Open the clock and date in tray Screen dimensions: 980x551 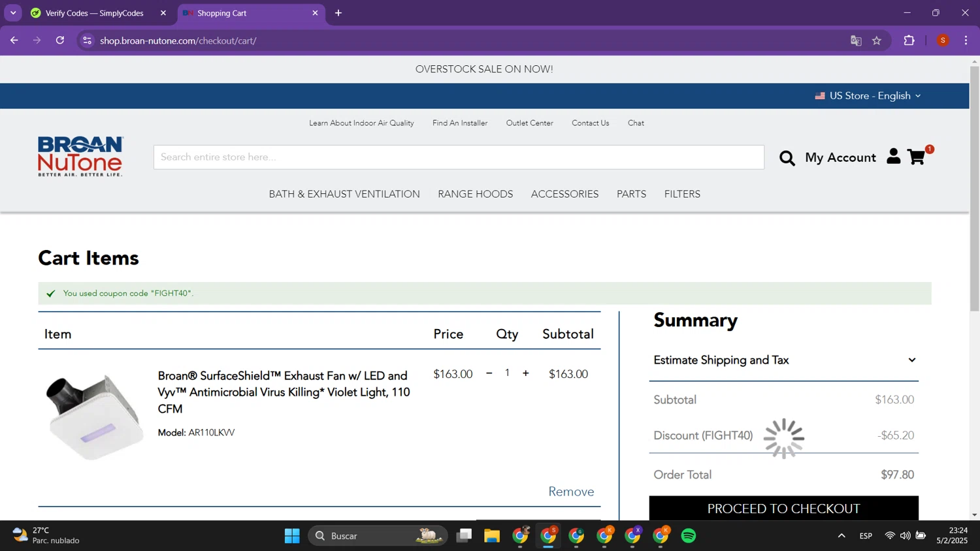(952, 535)
